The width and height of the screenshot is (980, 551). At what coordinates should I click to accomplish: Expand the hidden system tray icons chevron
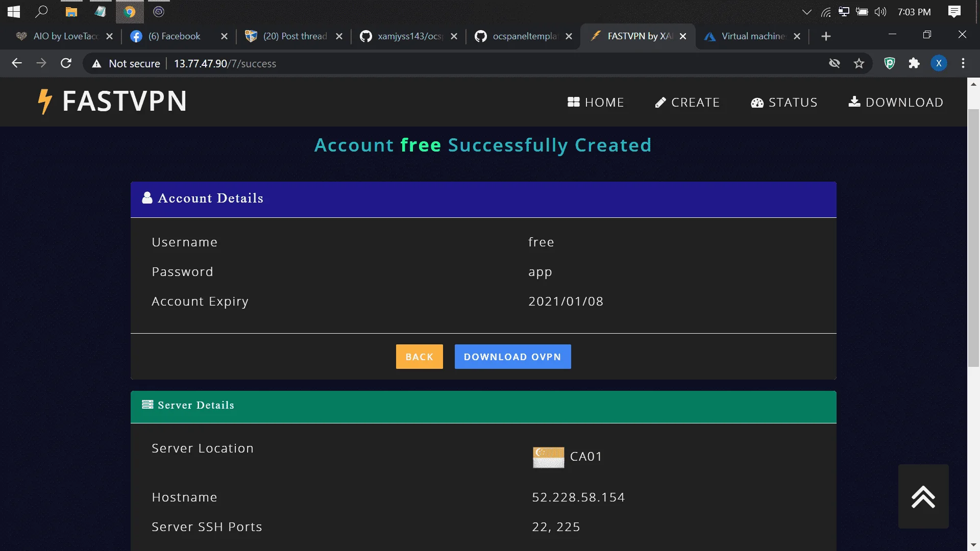pos(807,12)
